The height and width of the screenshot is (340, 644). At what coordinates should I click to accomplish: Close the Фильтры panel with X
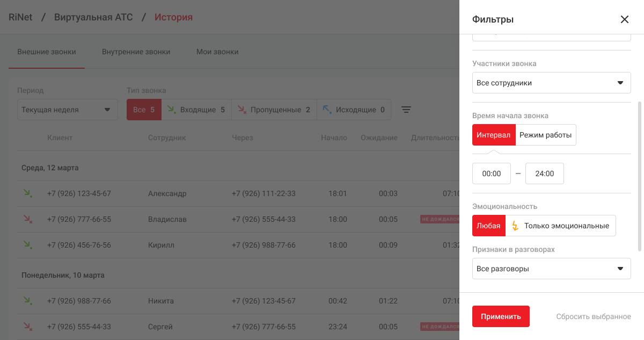coord(625,19)
